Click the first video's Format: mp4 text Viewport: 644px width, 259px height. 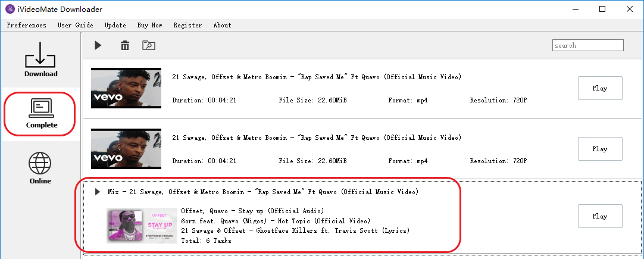[408, 100]
